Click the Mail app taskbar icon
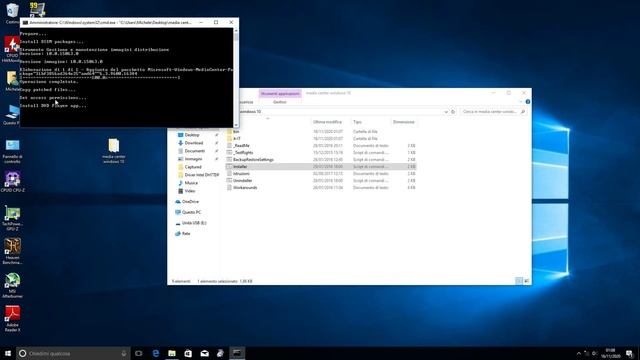The height and width of the screenshot is (360, 640). click(x=204, y=353)
